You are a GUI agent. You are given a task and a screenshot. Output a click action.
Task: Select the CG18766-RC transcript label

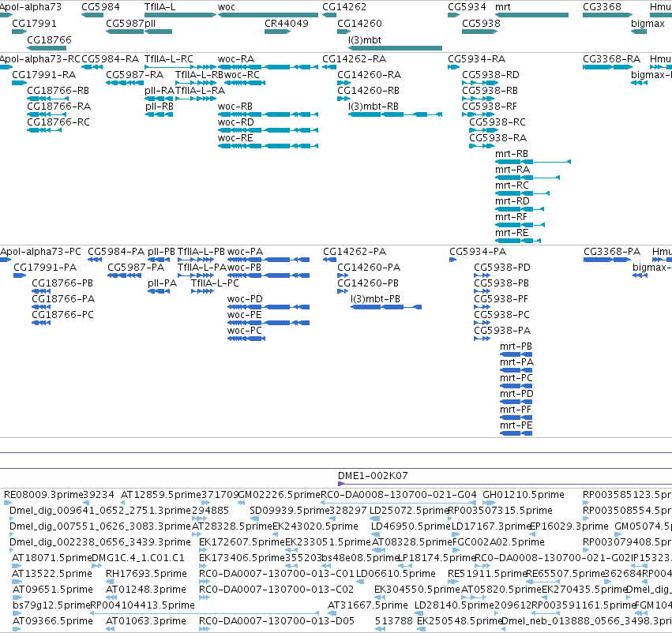pyautogui.click(x=58, y=122)
